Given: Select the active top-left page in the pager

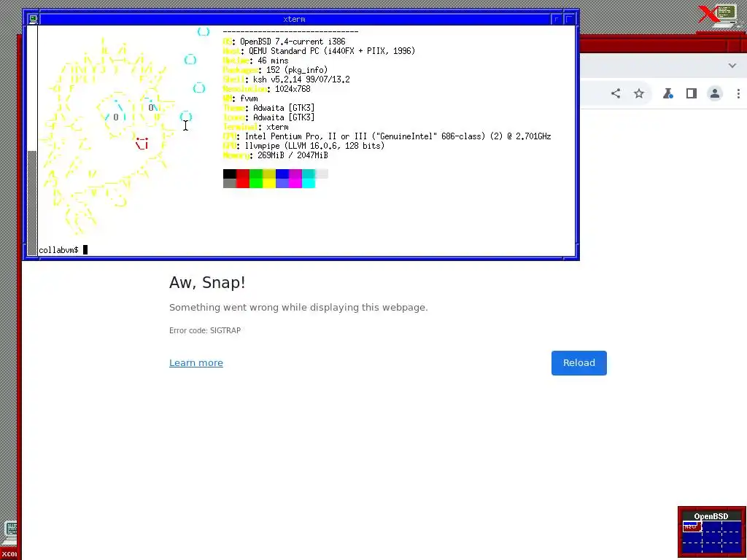Looking at the screenshot, I should [x=692, y=526].
